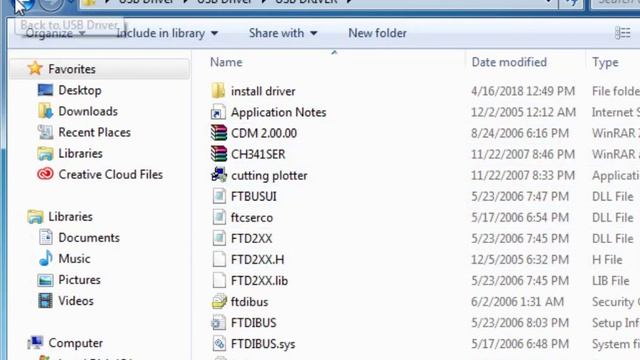Select the FTBUSUI DLL file icon
This screenshot has height=360, width=640.
219,196
